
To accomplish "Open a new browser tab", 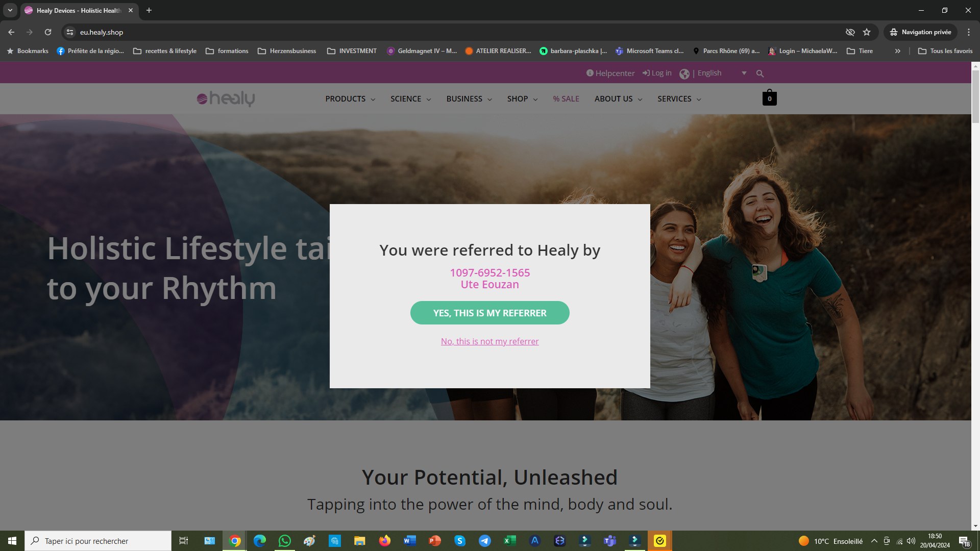I will (149, 10).
